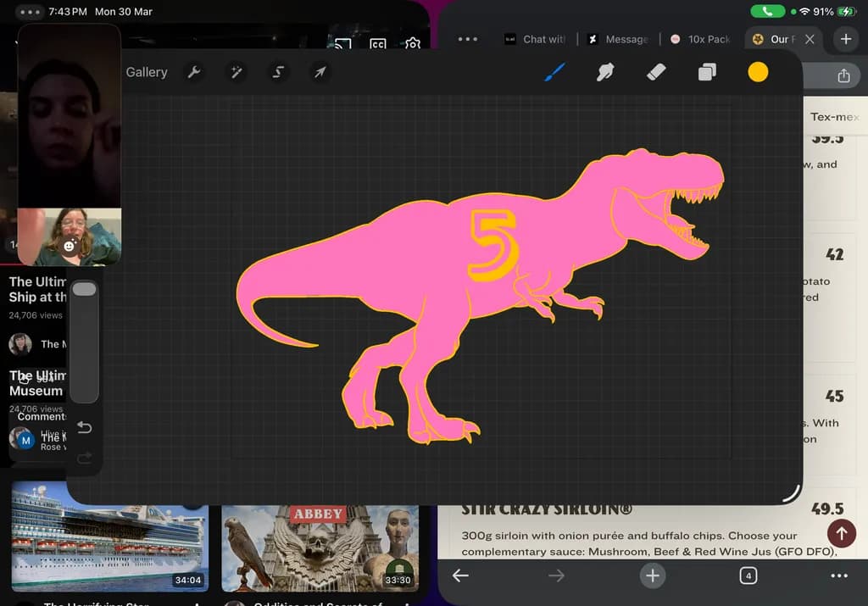
Task: Open the battery status indicator
Action: tap(847, 11)
